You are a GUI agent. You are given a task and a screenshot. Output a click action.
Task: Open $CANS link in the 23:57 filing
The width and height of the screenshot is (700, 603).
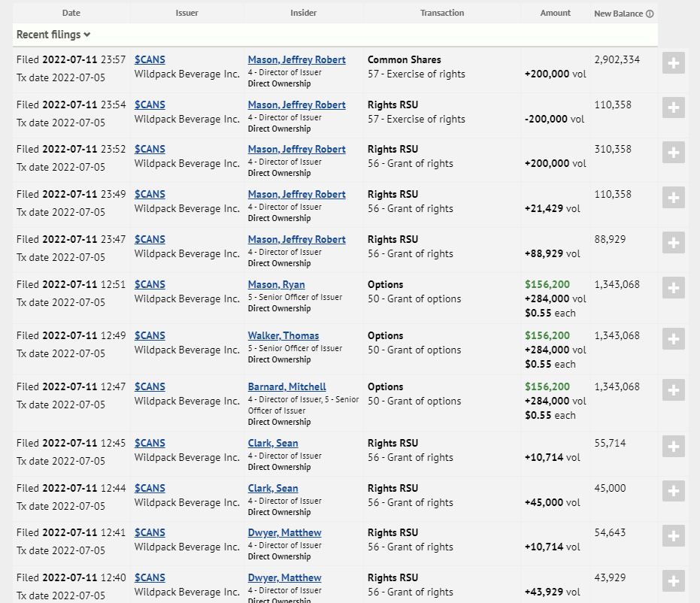tap(150, 60)
